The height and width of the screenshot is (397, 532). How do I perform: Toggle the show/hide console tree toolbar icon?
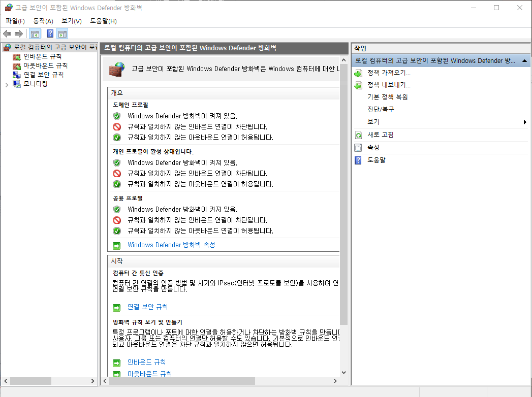pyautogui.click(x=34, y=33)
